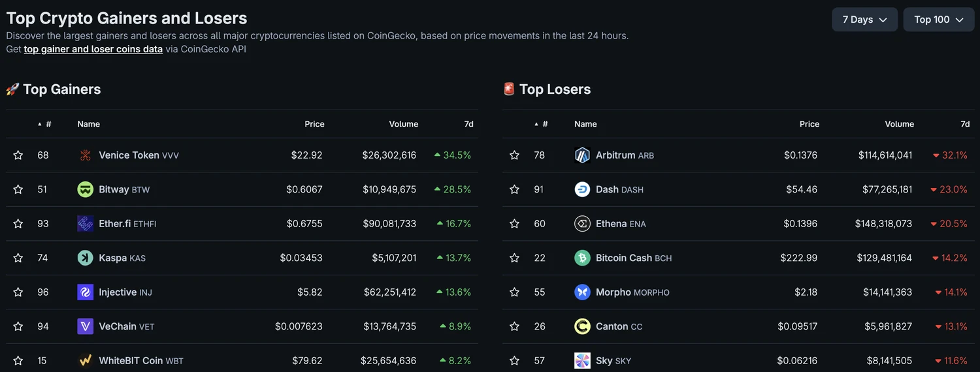Sort Top Losers by Name column
980x372 pixels.
[585, 124]
